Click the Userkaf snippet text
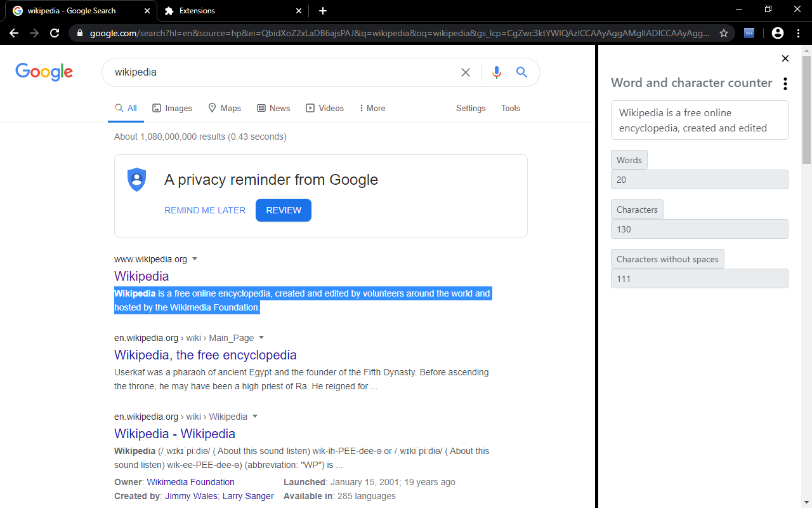This screenshot has width=812, height=508. pos(301,379)
